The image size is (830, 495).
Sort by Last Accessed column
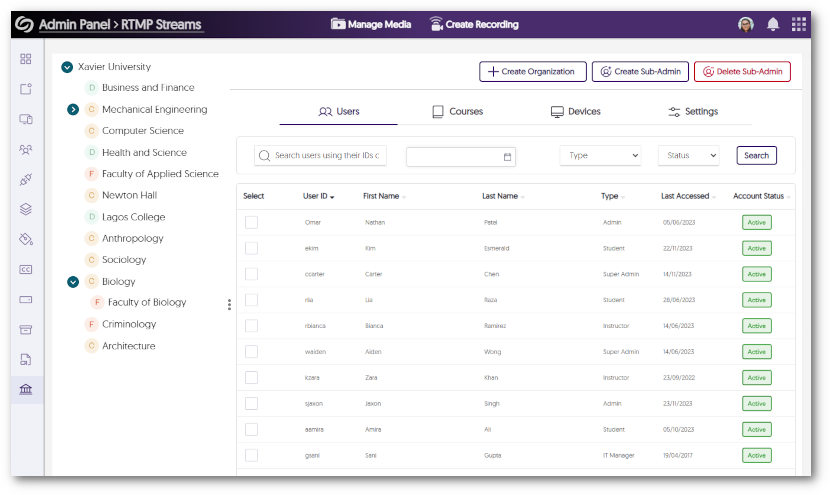(688, 196)
